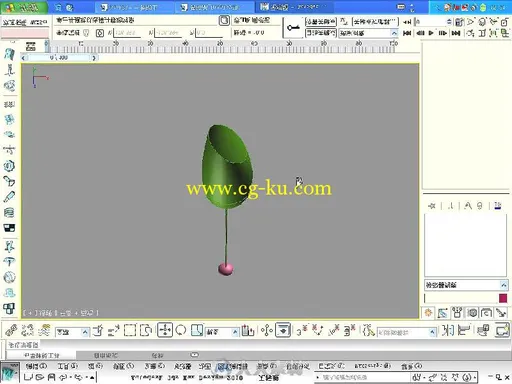This screenshot has height=384, width=512.
Task: Click the Make Unique modifier stack icon
Action: [468, 206]
